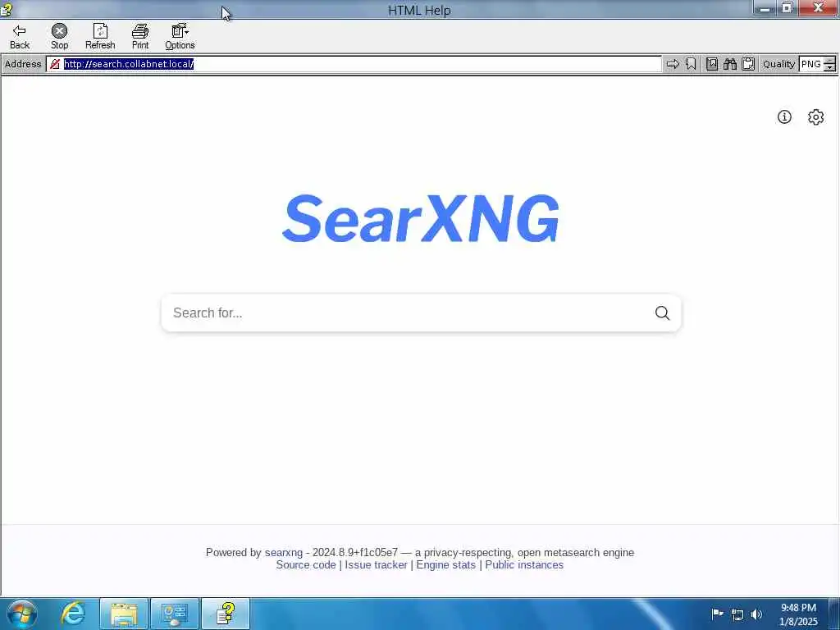Click the version text '2024.8.9+f1c05e7'
840x630 pixels.
pos(355,552)
